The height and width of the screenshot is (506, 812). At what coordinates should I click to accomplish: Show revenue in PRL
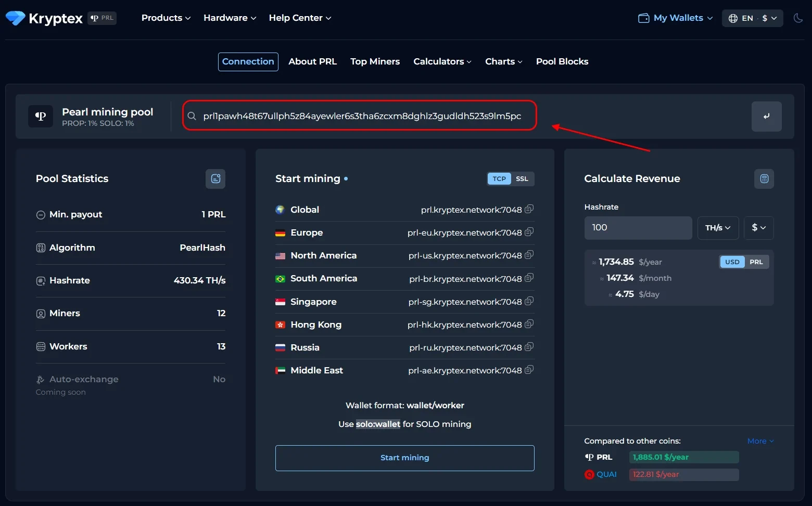[756, 262]
